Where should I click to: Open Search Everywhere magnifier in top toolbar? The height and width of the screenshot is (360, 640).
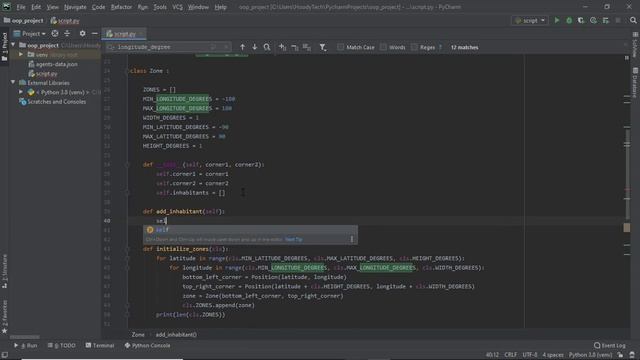pyautogui.click(x=633, y=20)
